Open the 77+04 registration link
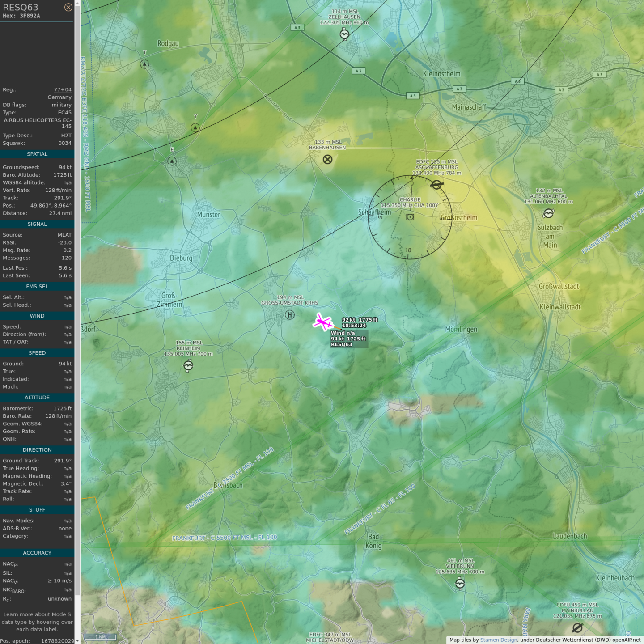Image resolution: width=644 pixels, height=644 pixels. (x=62, y=89)
